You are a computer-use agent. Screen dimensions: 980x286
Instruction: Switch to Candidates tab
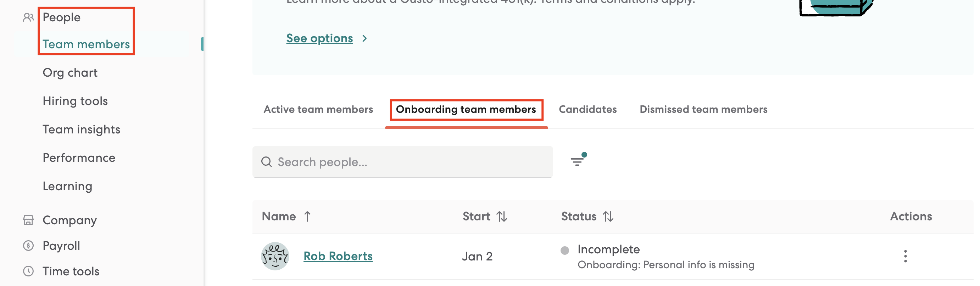[588, 109]
